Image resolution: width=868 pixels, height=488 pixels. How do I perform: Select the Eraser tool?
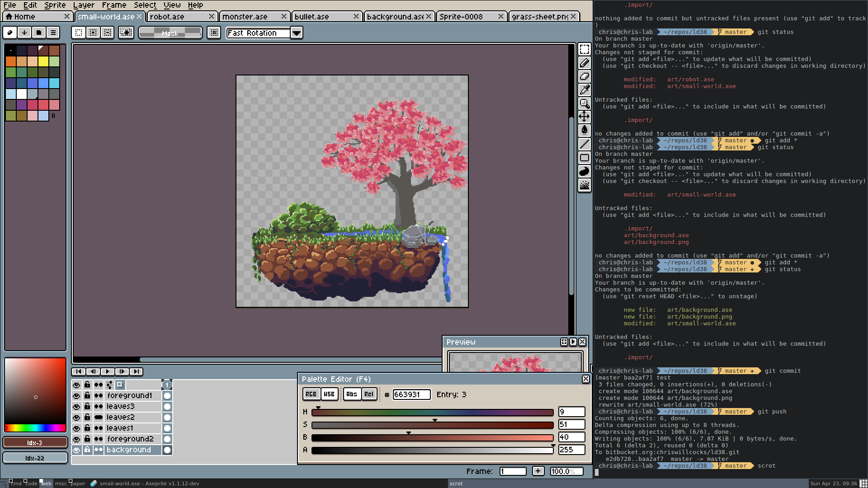click(585, 76)
